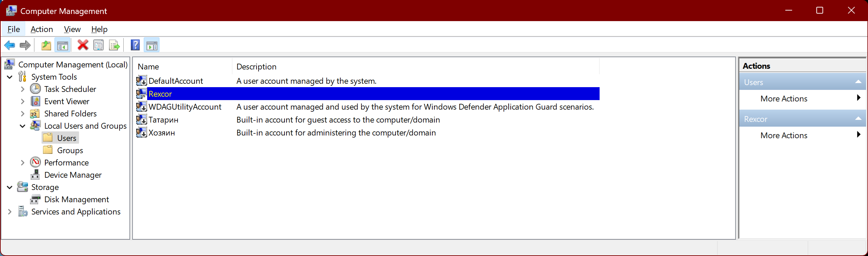Click the Task Scheduler clock icon
Viewport: 868px width, 256px height.
click(35, 89)
